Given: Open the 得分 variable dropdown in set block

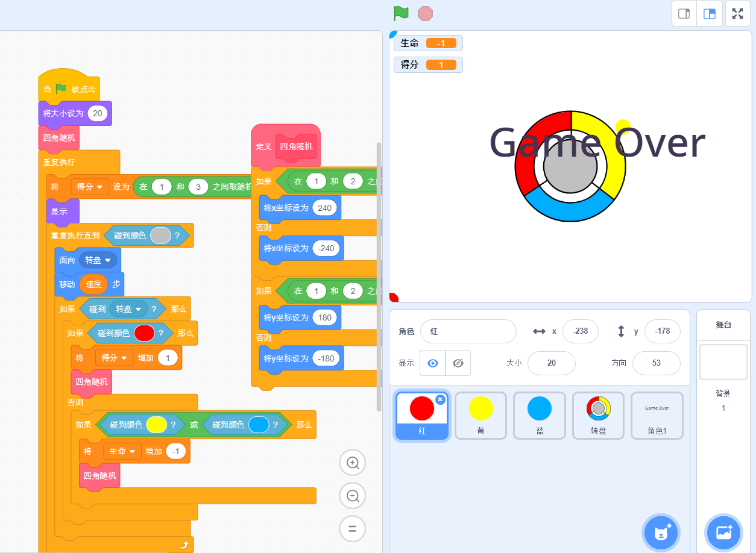Looking at the screenshot, I should (x=89, y=187).
